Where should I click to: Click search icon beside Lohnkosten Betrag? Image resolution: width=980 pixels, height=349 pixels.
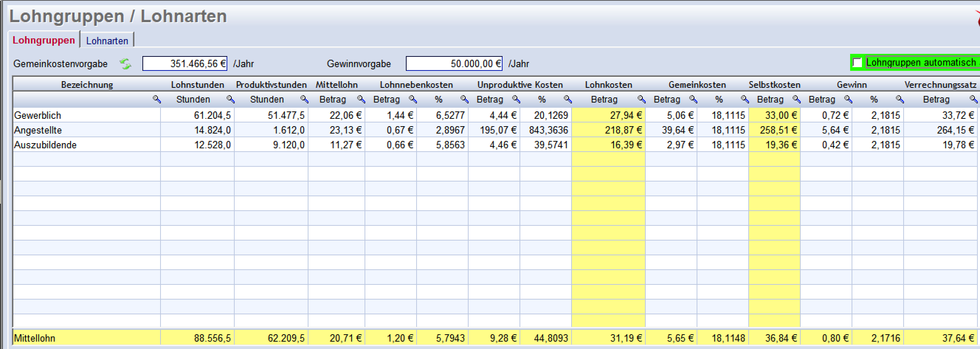[641, 100]
